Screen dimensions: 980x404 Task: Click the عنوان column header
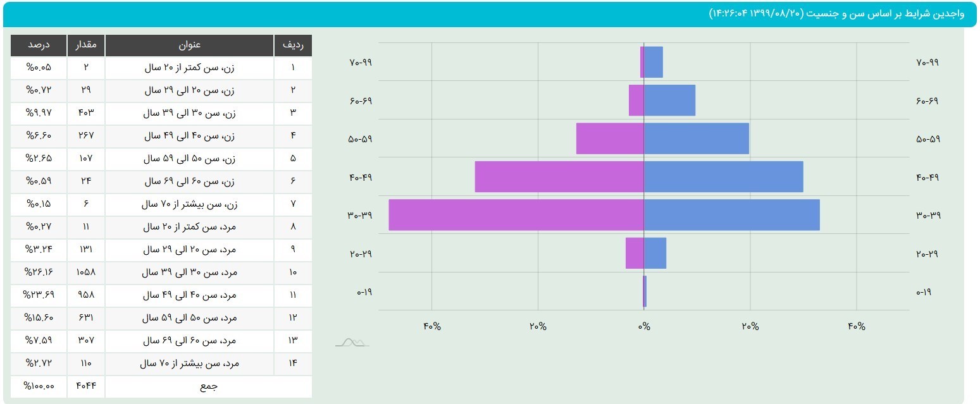coord(189,46)
